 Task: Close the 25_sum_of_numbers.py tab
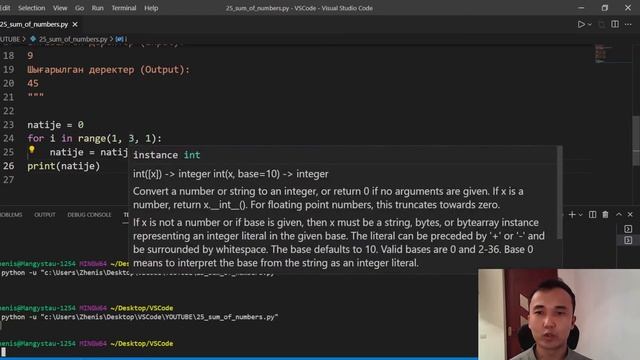pyautogui.click(x=75, y=24)
